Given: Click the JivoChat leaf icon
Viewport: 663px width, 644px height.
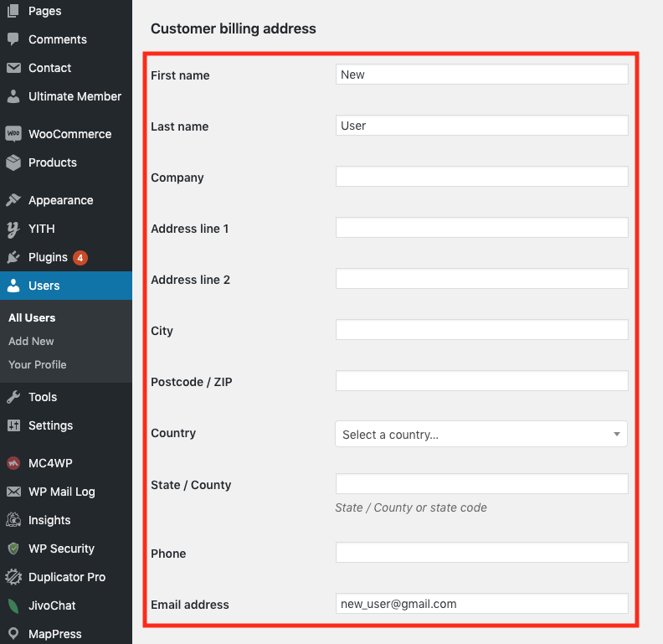Looking at the screenshot, I should coord(13,605).
